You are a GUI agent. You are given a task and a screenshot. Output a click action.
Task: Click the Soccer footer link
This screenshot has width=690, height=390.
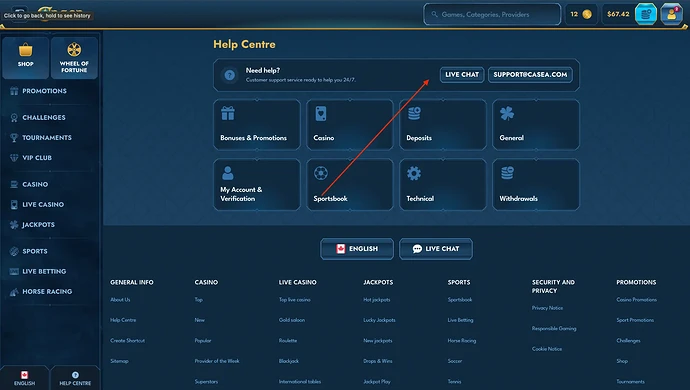point(455,361)
